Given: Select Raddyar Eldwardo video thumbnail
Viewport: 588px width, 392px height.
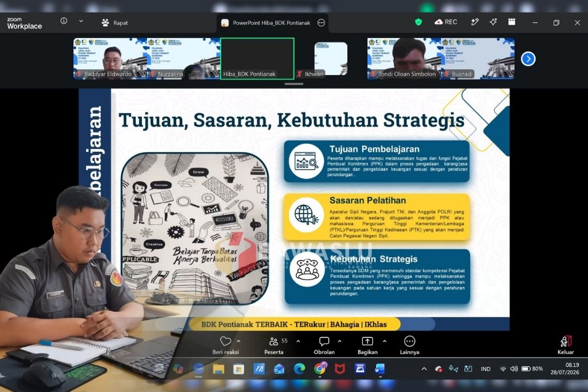Looking at the screenshot, I should (109, 58).
